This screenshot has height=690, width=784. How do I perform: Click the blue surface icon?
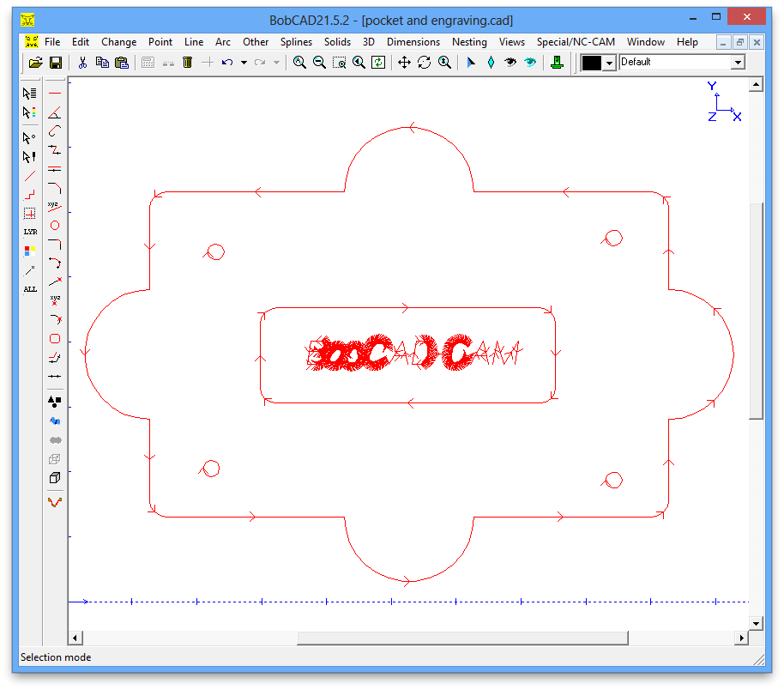click(55, 421)
